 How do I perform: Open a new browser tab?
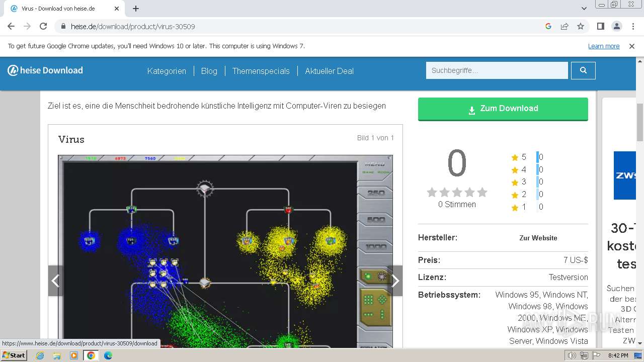pyautogui.click(x=136, y=9)
